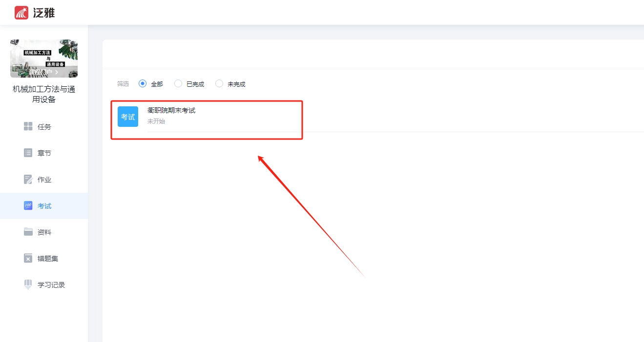
Task: Filter exams by 未完成 radio button
Action: point(219,84)
